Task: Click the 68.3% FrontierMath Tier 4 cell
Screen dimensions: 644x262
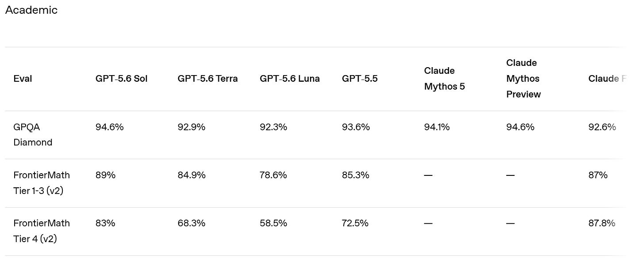Action: (192, 224)
